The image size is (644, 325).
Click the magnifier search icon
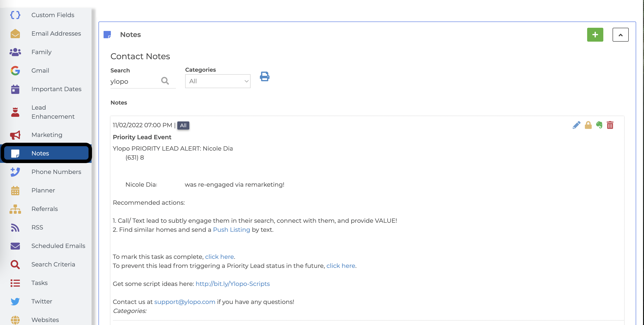[165, 81]
